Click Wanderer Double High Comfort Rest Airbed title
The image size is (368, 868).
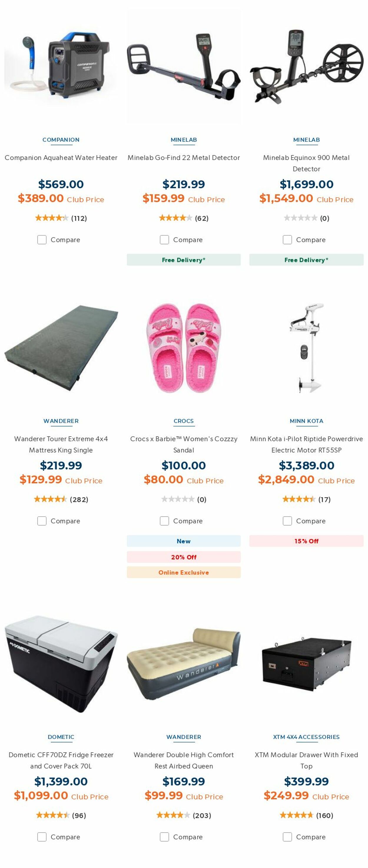click(x=183, y=760)
